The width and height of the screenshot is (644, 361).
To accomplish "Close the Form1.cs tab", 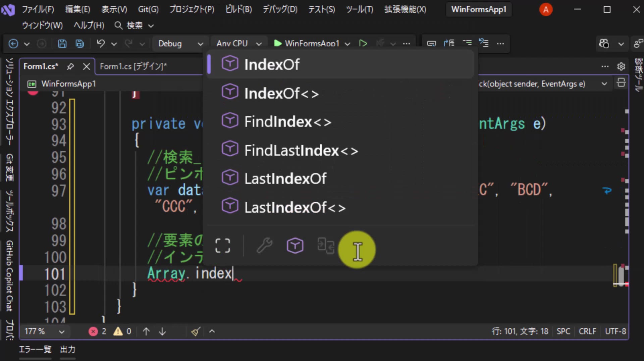I will 87,66.
